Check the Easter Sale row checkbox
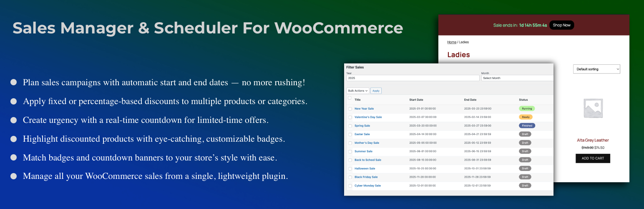 [x=350, y=134]
